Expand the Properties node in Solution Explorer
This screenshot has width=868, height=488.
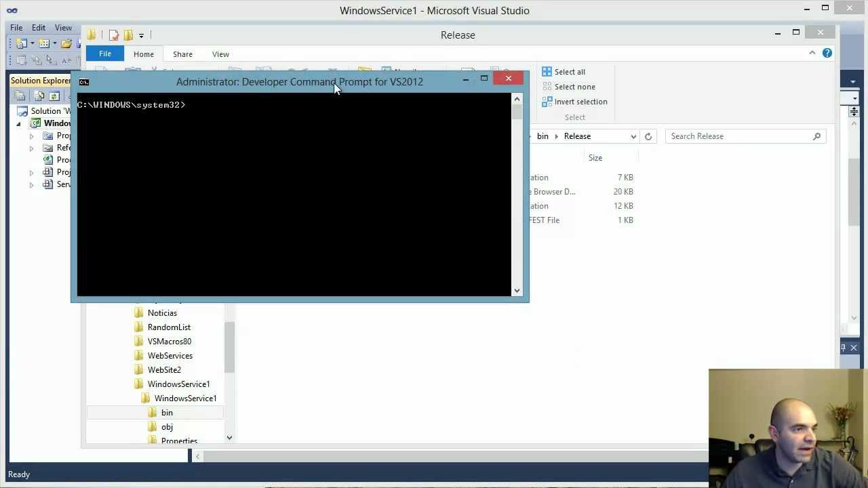(31, 136)
